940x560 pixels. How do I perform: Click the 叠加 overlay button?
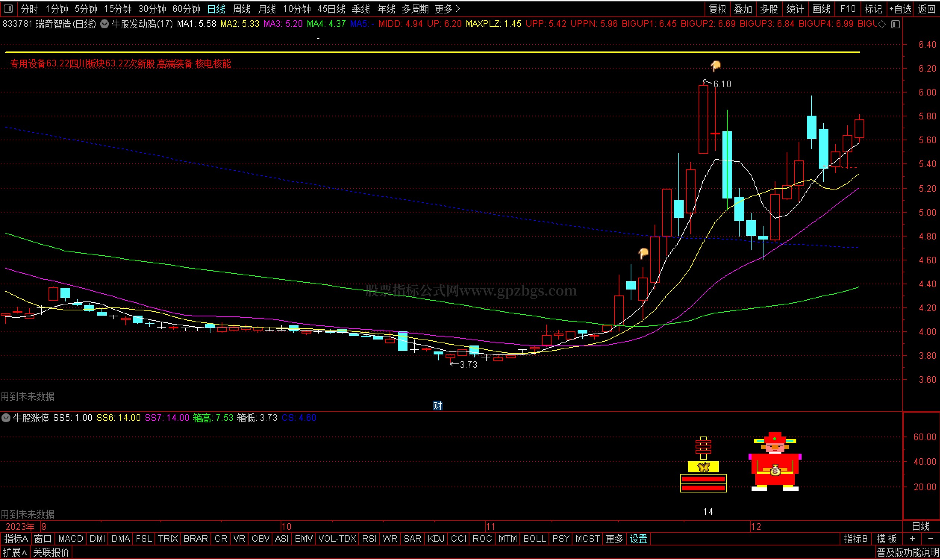coord(743,9)
